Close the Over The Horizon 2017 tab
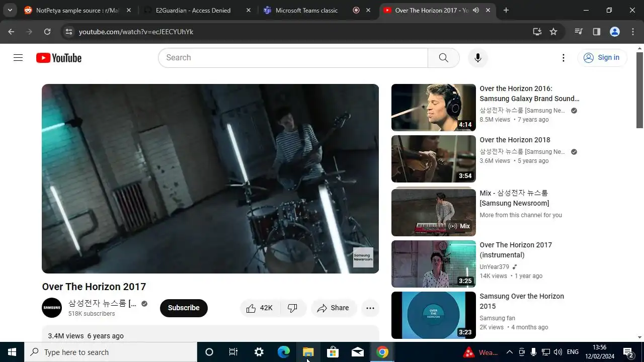 tap(488, 10)
